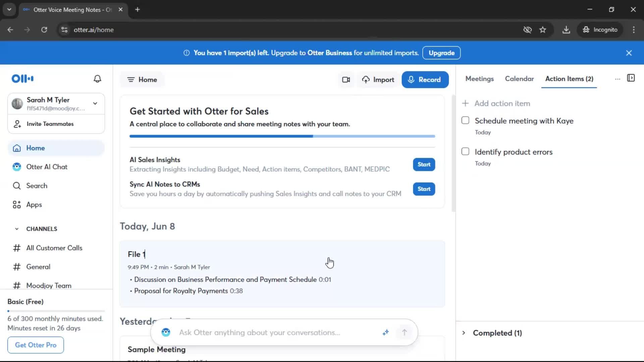644x362 pixels.
Task: Start Sync AI Notes to CRMs
Action: tap(424, 189)
